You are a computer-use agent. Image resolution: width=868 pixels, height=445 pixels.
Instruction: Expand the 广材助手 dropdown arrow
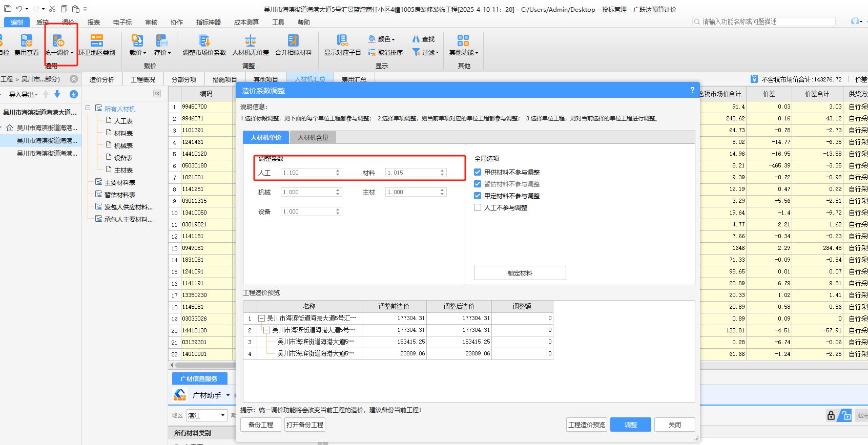coord(228,395)
